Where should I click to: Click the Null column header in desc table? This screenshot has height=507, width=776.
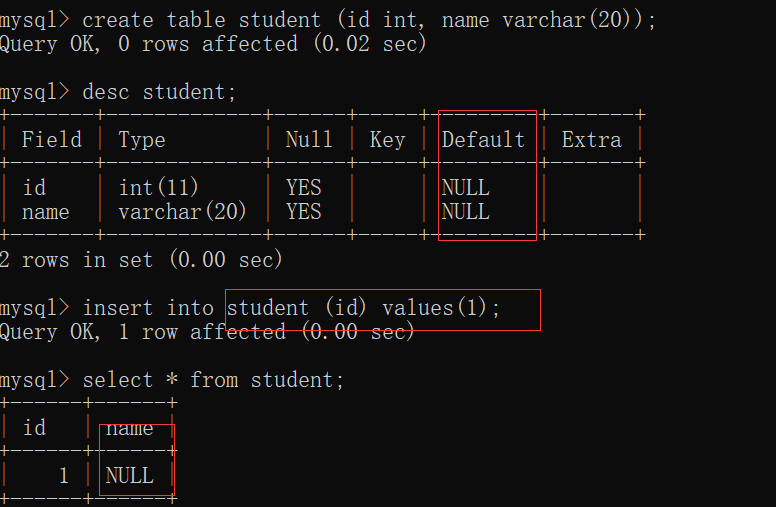(309, 140)
